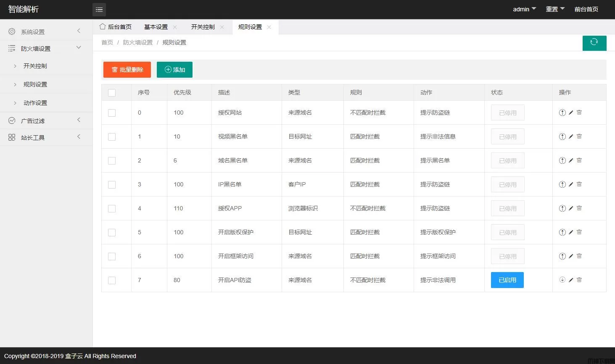Click the trash icon for 开启框架访问 row

pyautogui.click(x=579, y=256)
